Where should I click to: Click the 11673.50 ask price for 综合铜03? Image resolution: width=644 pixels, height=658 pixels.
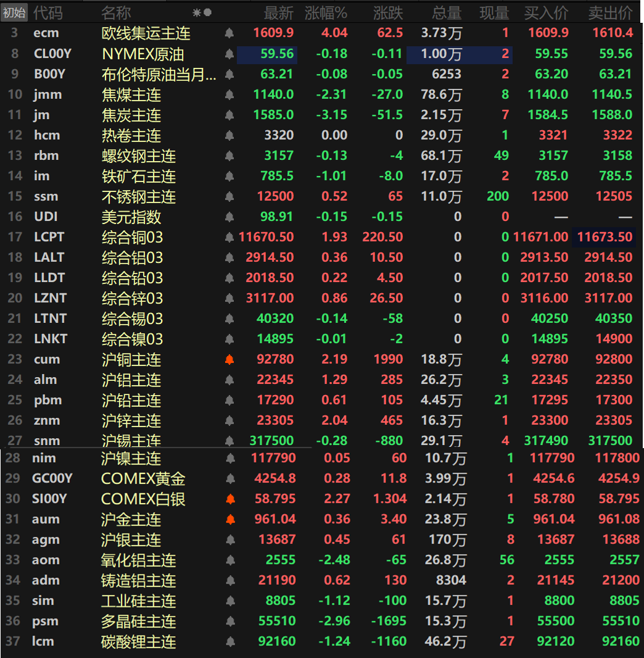(604, 237)
